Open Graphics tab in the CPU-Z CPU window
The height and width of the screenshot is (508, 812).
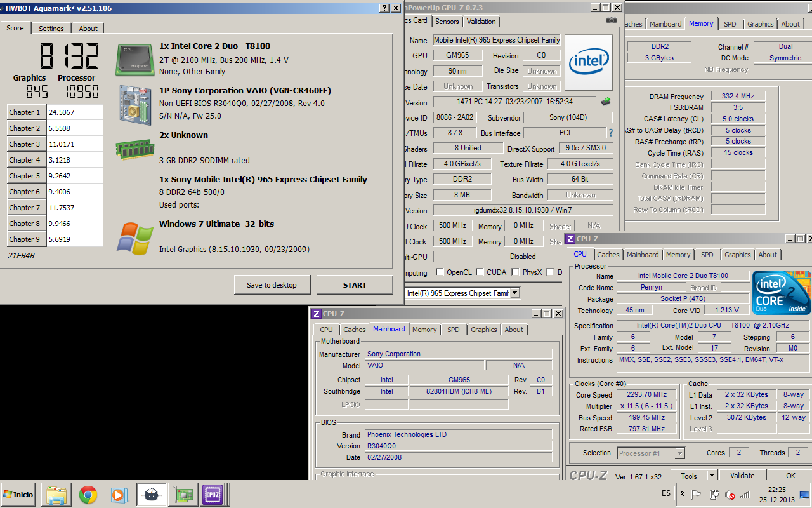738,255
